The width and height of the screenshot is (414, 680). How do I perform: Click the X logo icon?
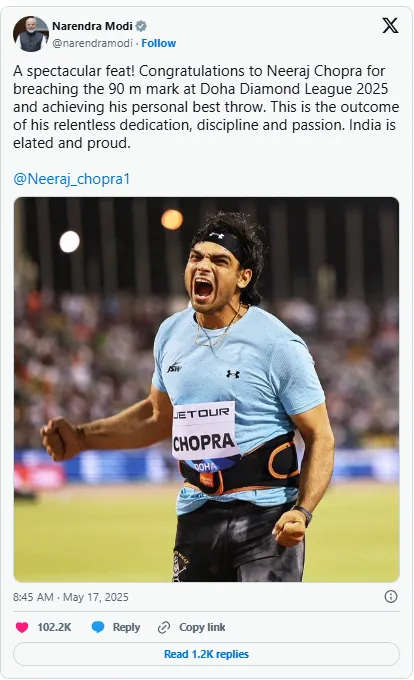point(390,26)
